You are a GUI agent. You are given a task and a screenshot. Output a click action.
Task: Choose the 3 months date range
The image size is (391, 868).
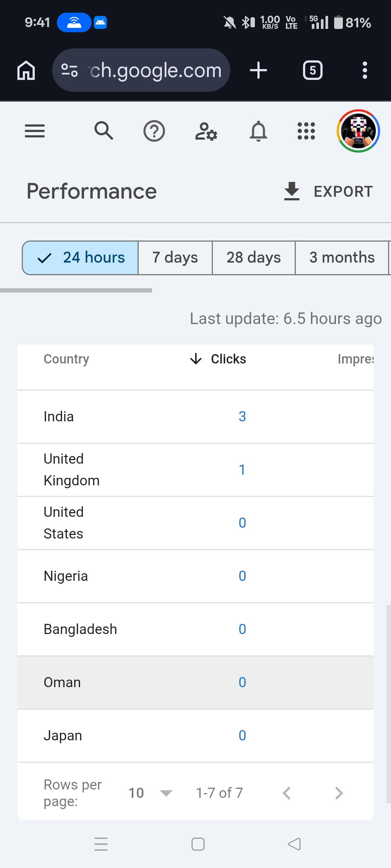pyautogui.click(x=342, y=258)
